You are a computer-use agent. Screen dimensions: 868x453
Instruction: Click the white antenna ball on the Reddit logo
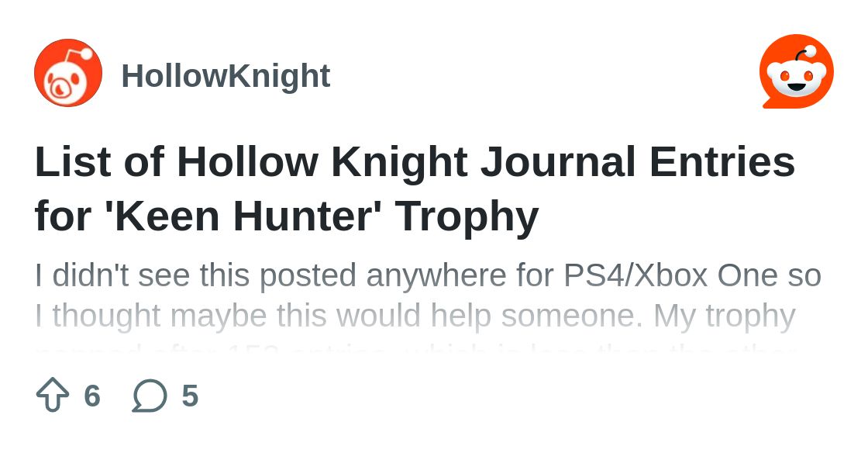[x=810, y=52]
